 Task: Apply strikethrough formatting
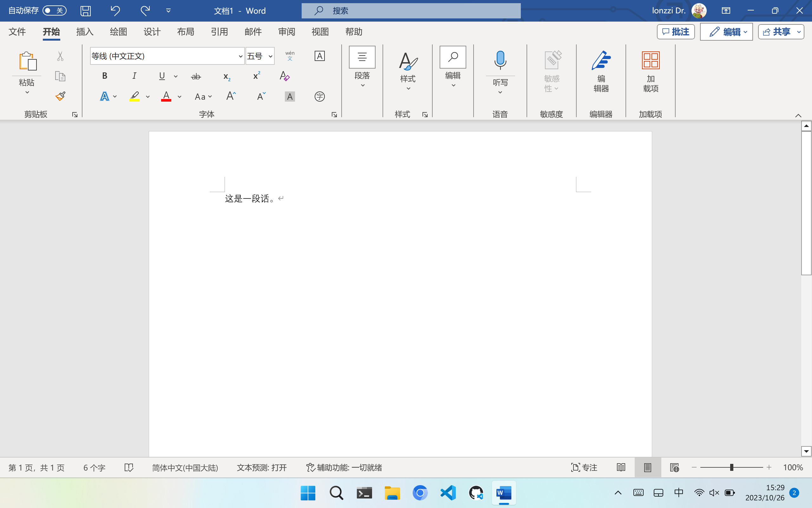click(196, 77)
